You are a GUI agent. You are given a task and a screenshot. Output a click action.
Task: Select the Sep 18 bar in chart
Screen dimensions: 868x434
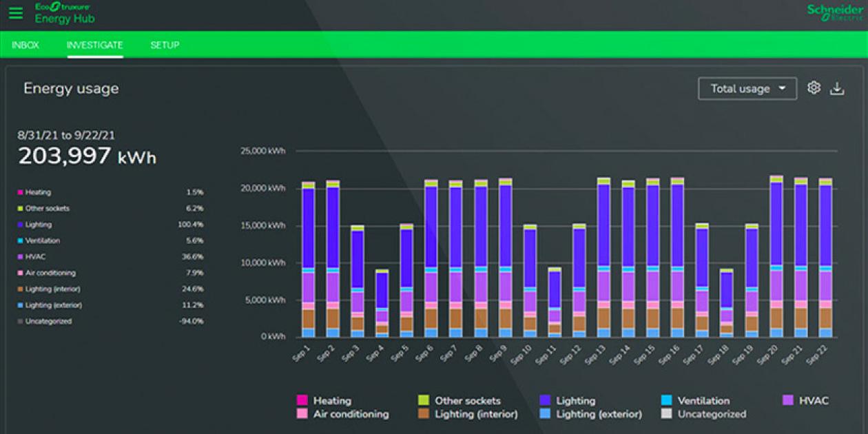(x=727, y=303)
